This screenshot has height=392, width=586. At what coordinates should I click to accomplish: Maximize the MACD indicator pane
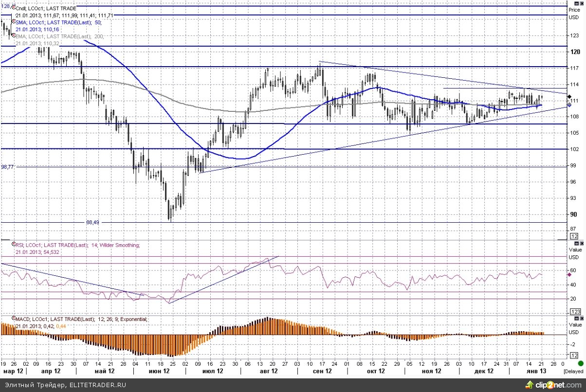click(x=577, y=318)
